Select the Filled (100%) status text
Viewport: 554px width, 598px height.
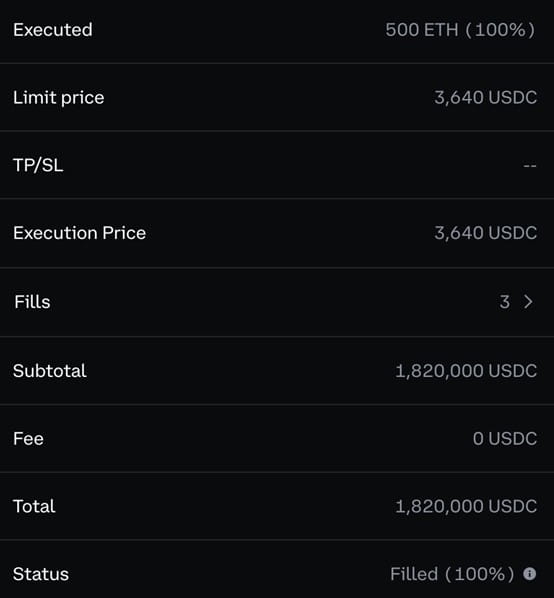[x=452, y=574]
